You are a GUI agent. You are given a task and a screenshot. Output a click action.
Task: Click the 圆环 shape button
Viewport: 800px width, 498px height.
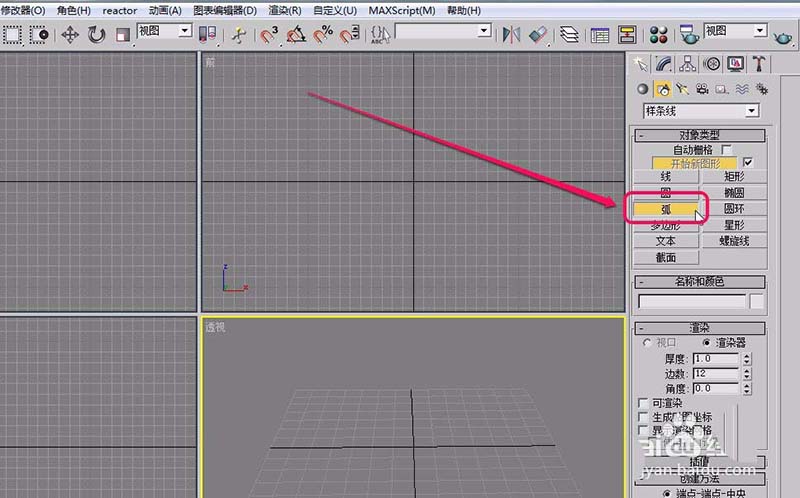[x=734, y=209]
